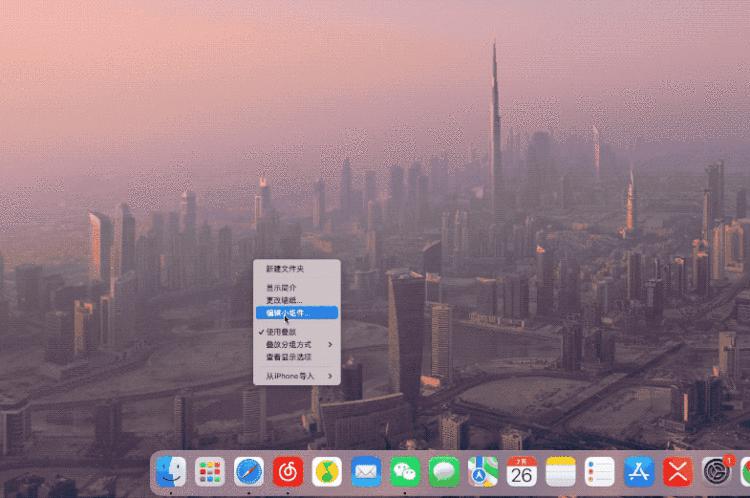This screenshot has height=498, width=750.
Task: Open NetEase Cloud Music app
Action: (288, 472)
